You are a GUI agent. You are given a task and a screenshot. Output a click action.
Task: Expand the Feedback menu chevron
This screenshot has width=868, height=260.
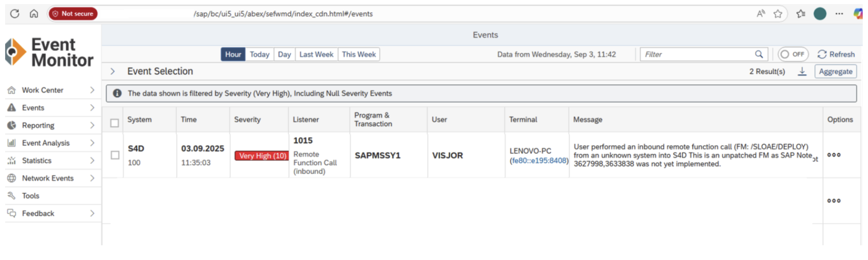(92, 213)
